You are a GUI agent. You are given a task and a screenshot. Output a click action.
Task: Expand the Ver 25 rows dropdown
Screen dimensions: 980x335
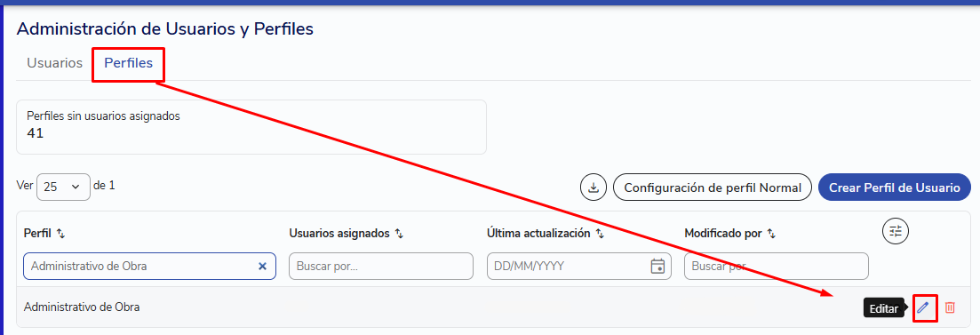[x=64, y=187]
